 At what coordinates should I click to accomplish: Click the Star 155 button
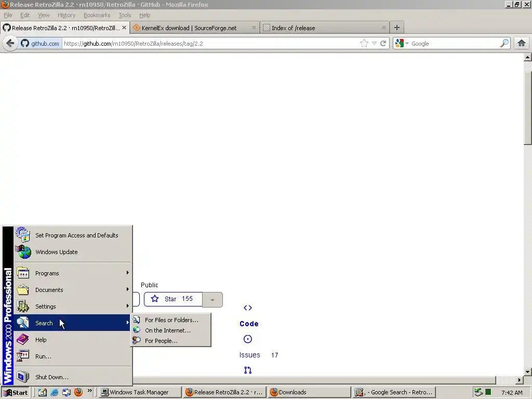click(x=174, y=299)
